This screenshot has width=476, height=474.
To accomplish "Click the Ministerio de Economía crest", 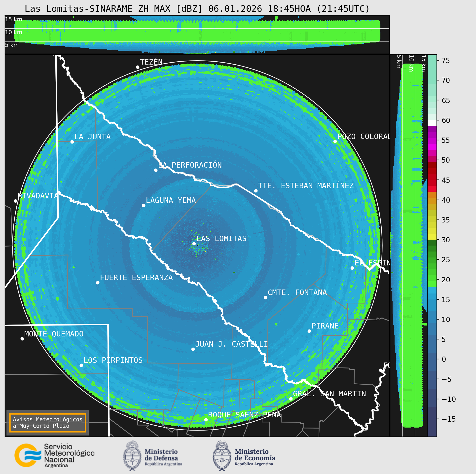I will [222, 455].
